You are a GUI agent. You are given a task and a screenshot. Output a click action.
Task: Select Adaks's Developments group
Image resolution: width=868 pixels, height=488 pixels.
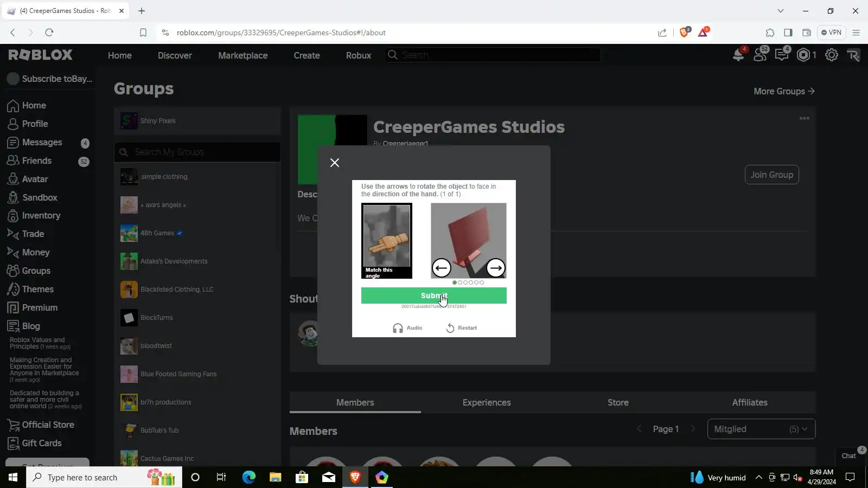(197, 261)
